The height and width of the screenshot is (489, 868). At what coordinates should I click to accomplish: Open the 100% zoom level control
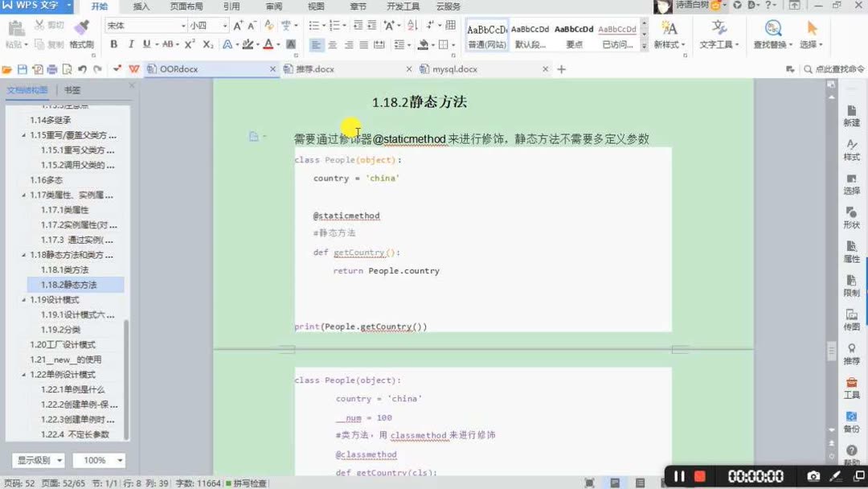tap(98, 460)
